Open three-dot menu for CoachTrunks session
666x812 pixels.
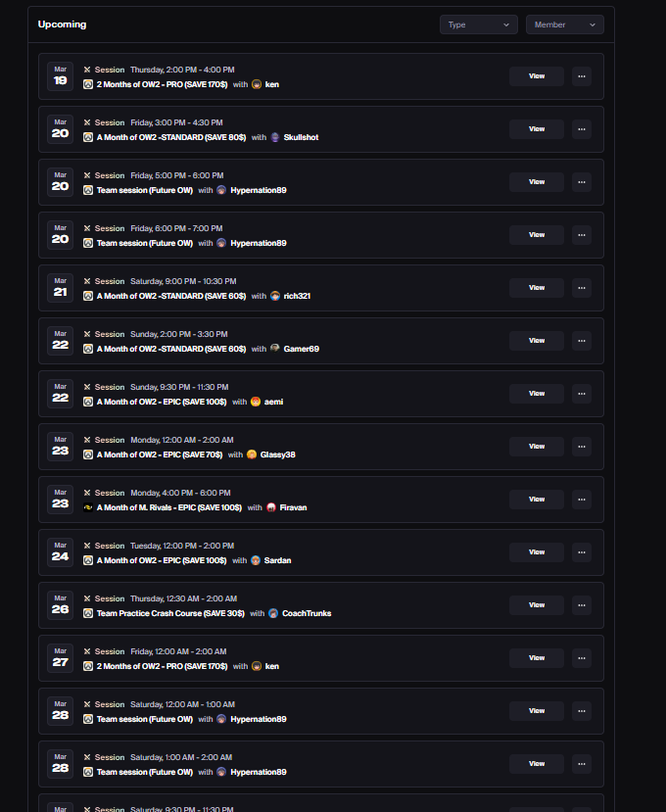coord(582,605)
